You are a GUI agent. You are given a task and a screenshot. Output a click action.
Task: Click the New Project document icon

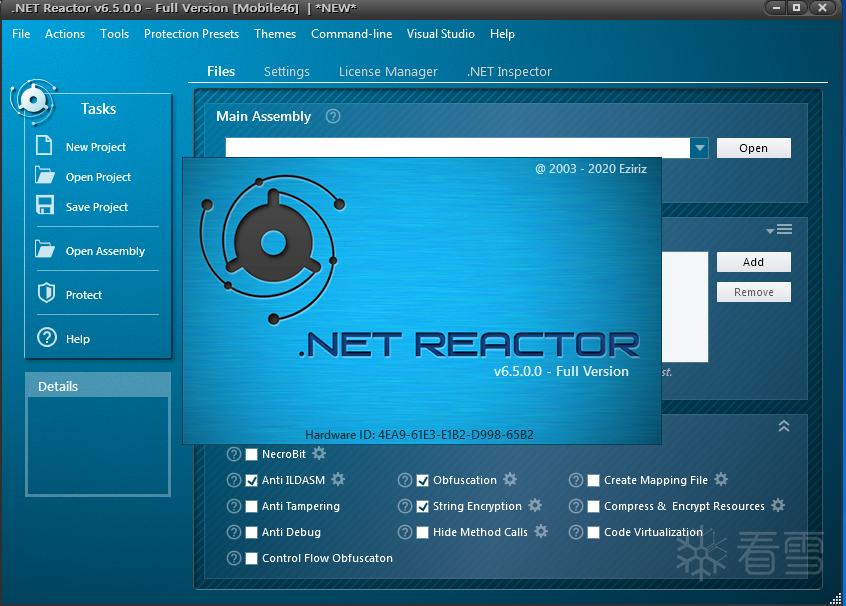click(44, 146)
